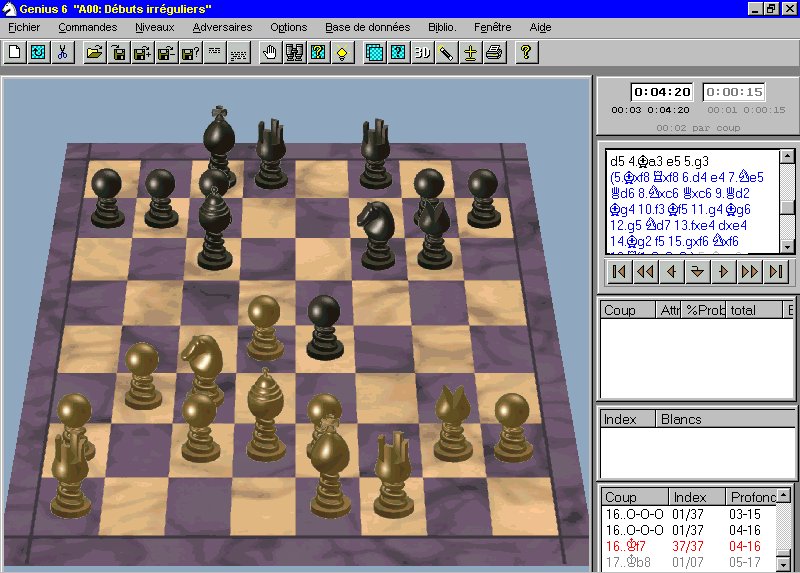The height and width of the screenshot is (573, 800).
Task: Click the black knight on f6
Action: click(378, 235)
